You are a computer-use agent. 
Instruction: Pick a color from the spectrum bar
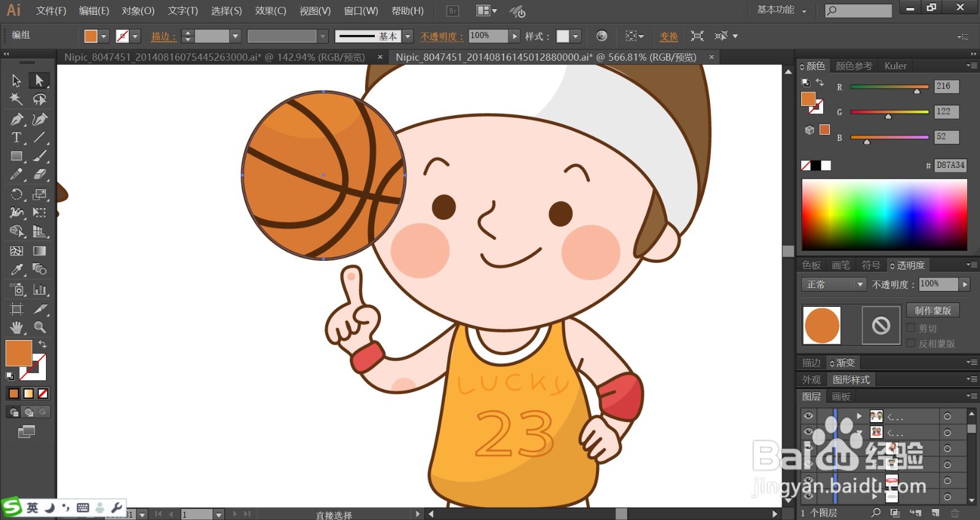pyautogui.click(x=884, y=214)
